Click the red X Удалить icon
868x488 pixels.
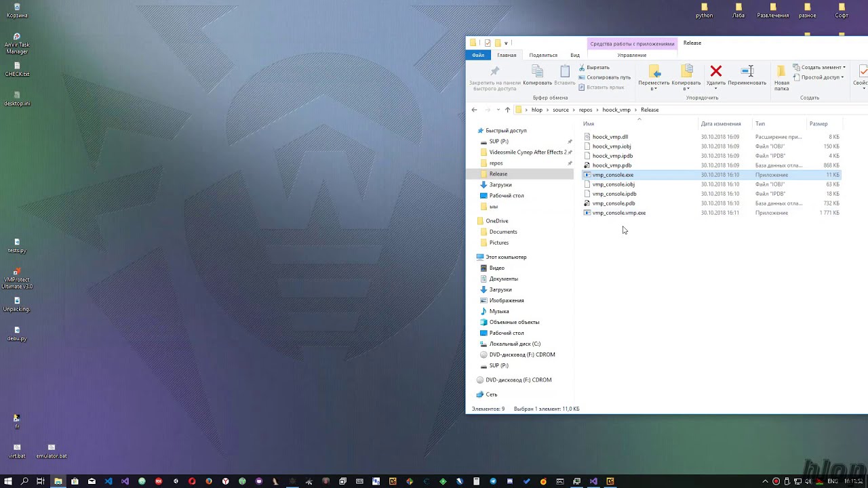tap(715, 71)
